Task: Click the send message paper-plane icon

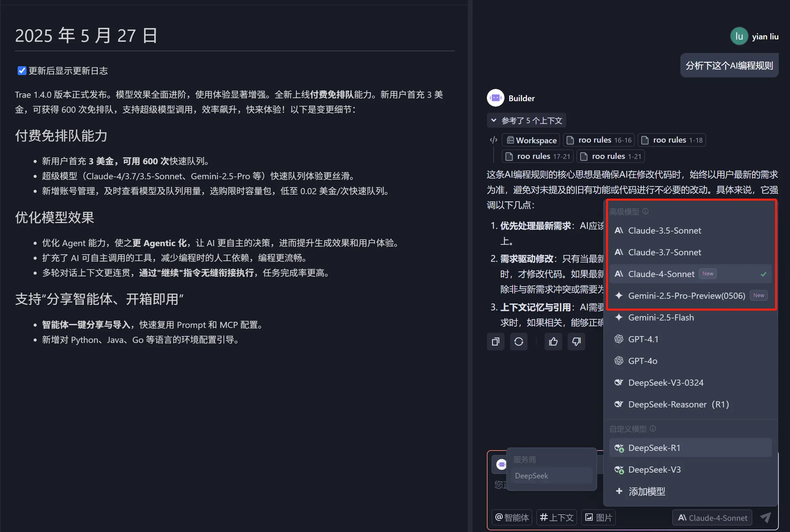Action: click(765, 517)
